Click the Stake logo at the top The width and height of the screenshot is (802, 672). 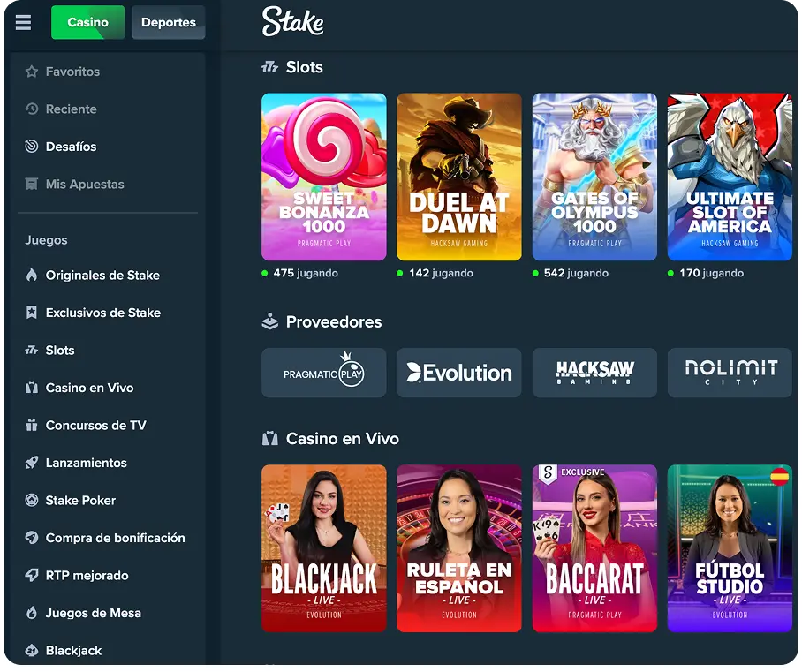[x=291, y=25]
